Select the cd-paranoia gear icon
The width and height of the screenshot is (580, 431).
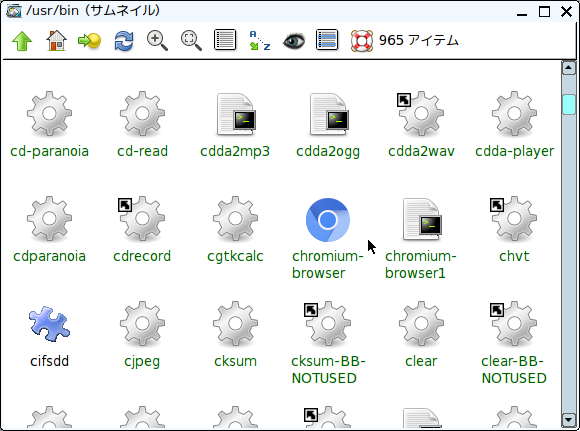pyautogui.click(x=49, y=114)
